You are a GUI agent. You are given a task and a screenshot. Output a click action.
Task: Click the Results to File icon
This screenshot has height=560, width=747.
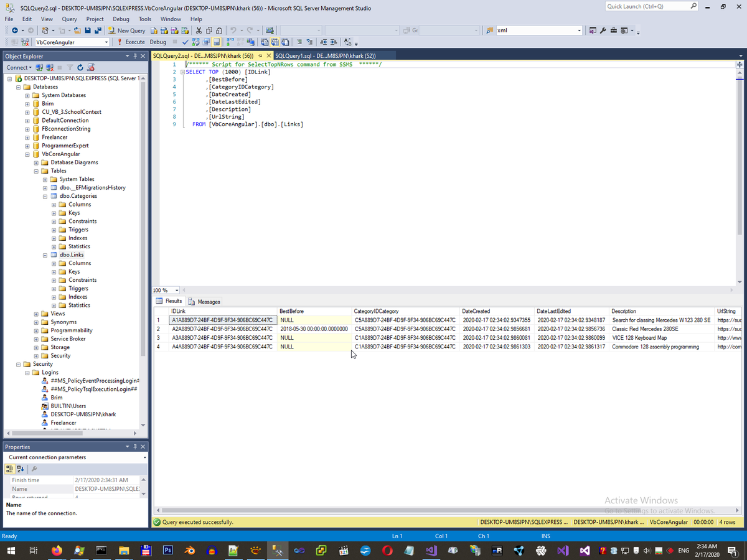tap(284, 42)
